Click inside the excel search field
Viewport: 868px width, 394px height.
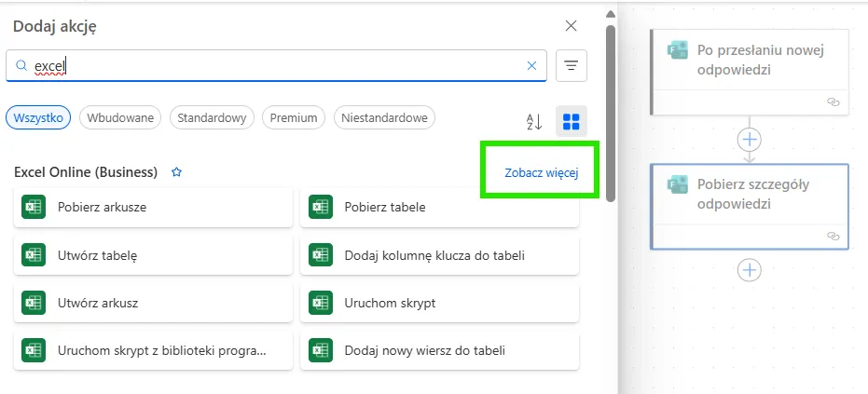pyautogui.click(x=280, y=66)
